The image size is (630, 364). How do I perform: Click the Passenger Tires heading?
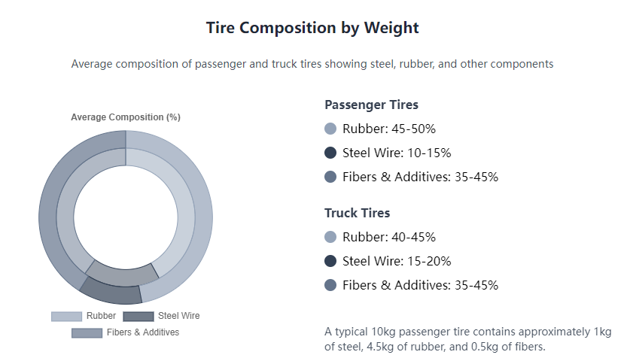371,105
